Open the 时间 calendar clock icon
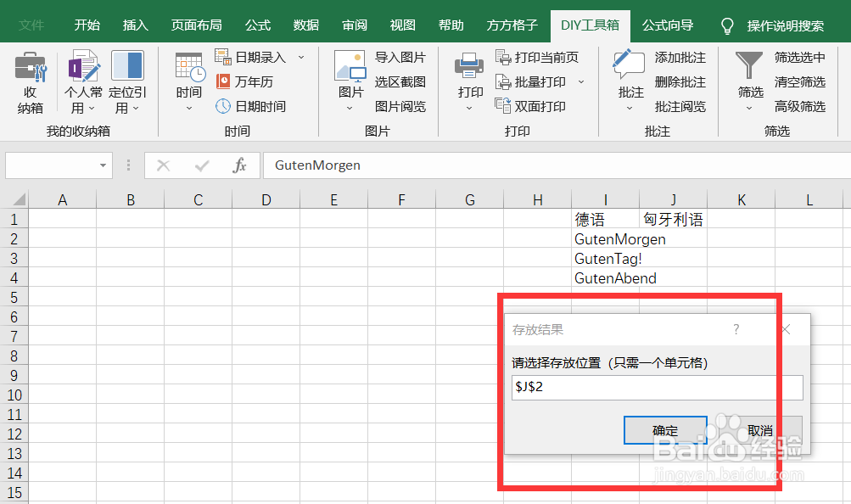The height and width of the screenshot is (504, 851). click(x=189, y=67)
